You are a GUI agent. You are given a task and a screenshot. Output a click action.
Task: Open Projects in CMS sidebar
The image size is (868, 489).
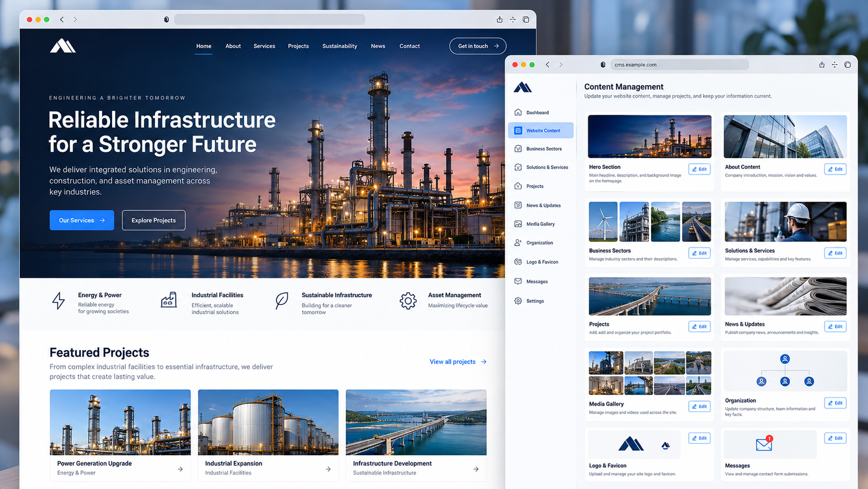(530, 186)
